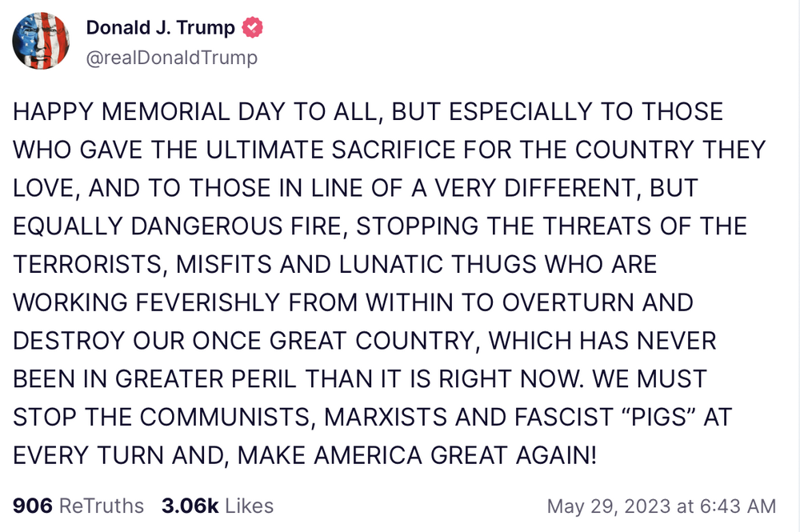Viewport: 800px width, 532px height.
Task: Click the profile avatar picture
Action: point(40,41)
